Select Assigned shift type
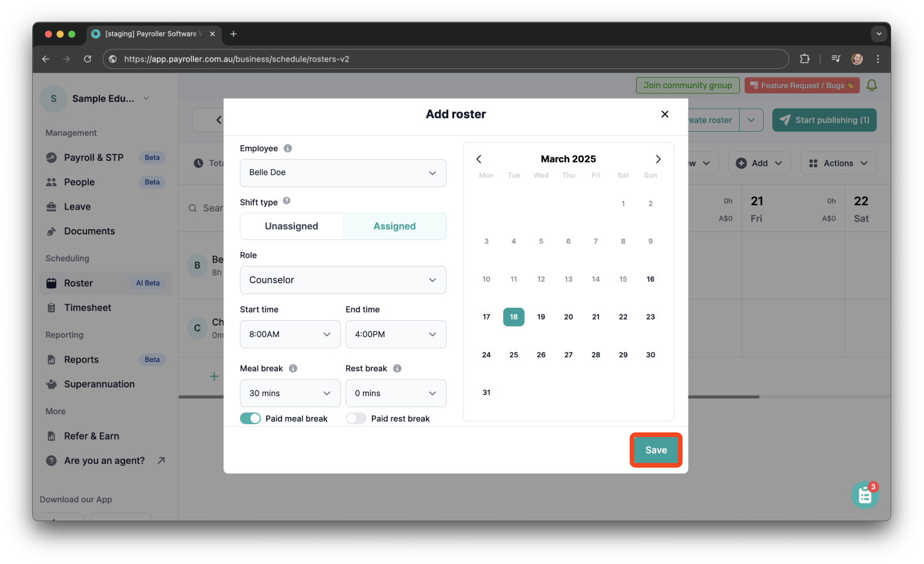Viewport: 924px width, 564px height. tap(395, 226)
